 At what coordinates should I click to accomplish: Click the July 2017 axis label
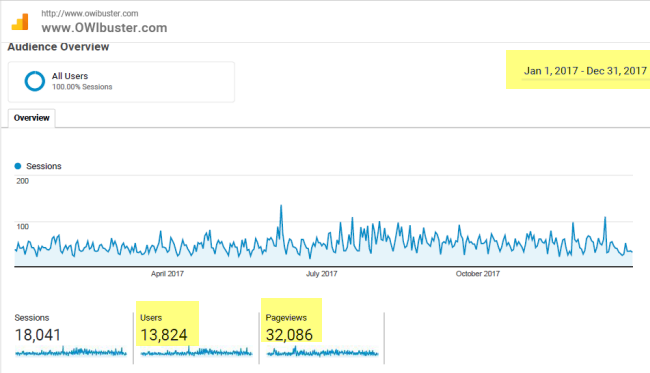coord(321,274)
